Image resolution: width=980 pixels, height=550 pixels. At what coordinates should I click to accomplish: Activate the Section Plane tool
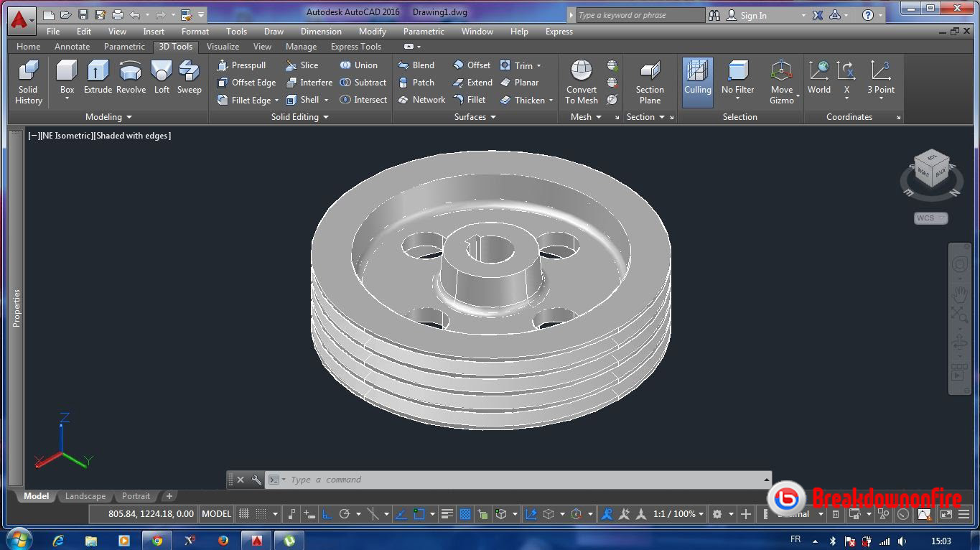pos(650,81)
